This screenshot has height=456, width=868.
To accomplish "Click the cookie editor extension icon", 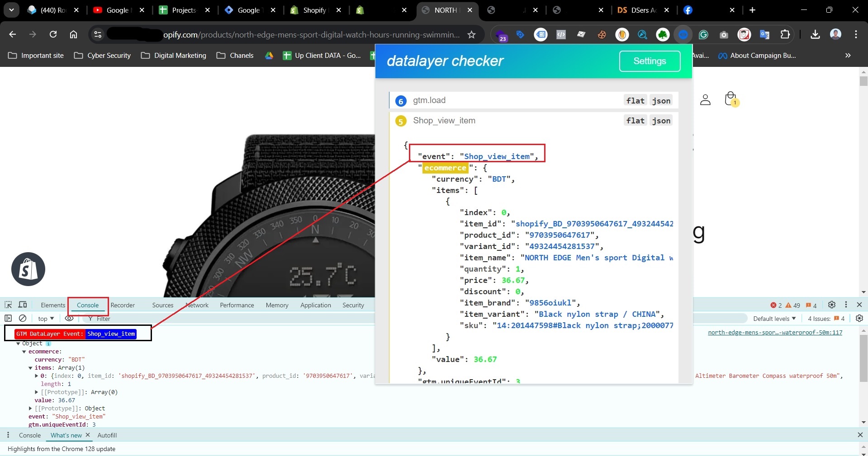I will click(x=602, y=34).
